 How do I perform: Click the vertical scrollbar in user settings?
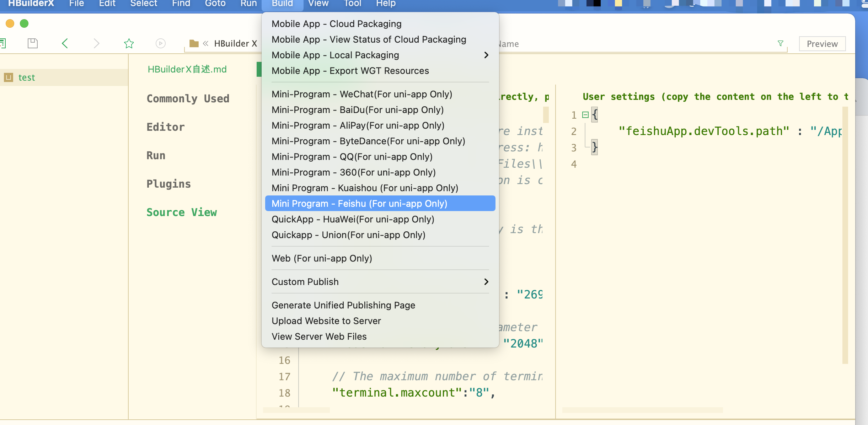pos(845,235)
